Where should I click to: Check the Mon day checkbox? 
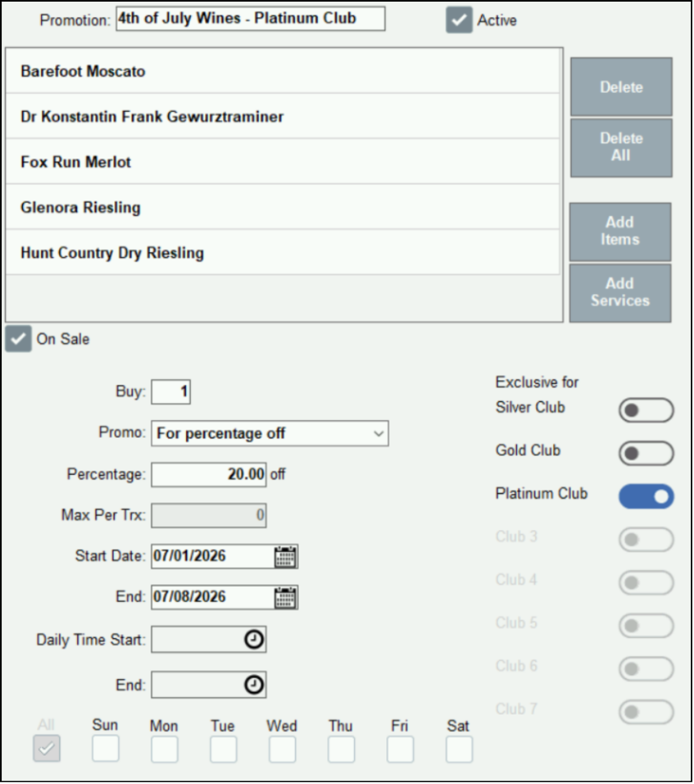(165, 750)
